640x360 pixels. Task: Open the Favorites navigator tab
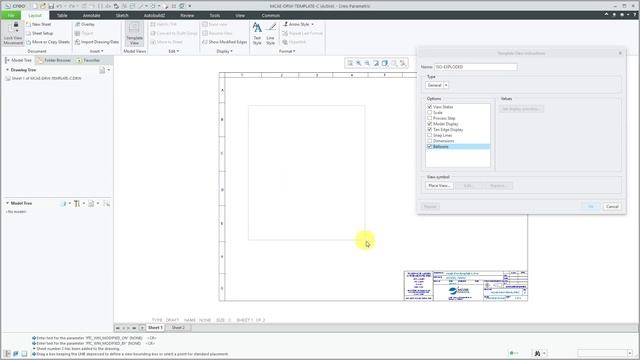(89, 60)
